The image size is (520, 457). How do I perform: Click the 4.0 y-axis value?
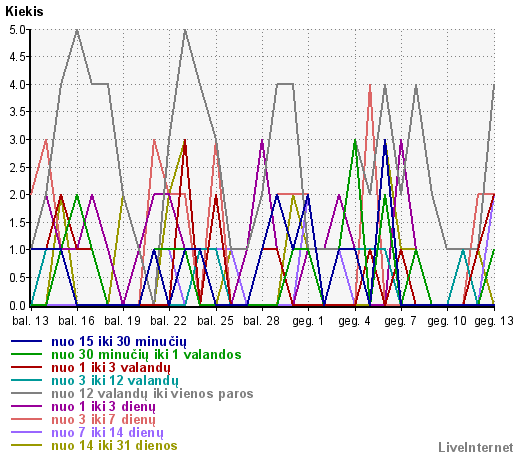click(x=18, y=85)
